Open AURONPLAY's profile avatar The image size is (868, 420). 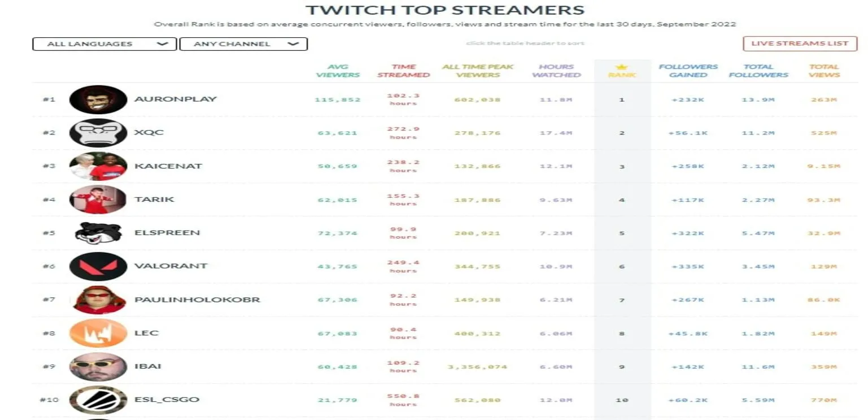(97, 99)
